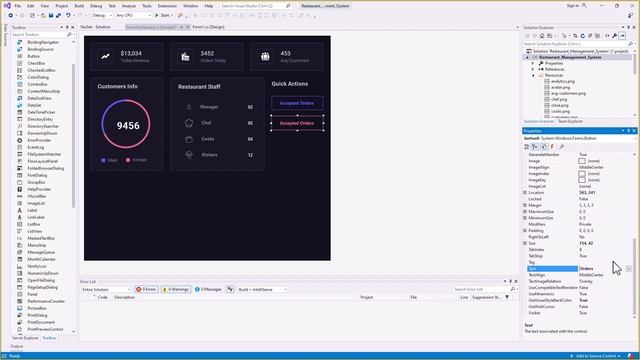The image size is (640, 360).
Task: Click the Orders Today icon on the form
Action: [x=185, y=57]
